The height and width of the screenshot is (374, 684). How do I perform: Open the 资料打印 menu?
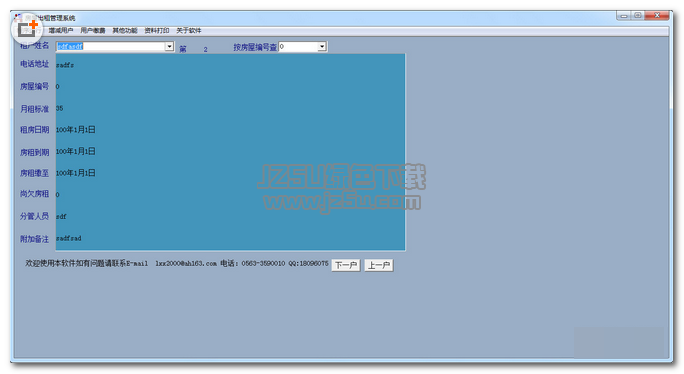click(x=157, y=31)
